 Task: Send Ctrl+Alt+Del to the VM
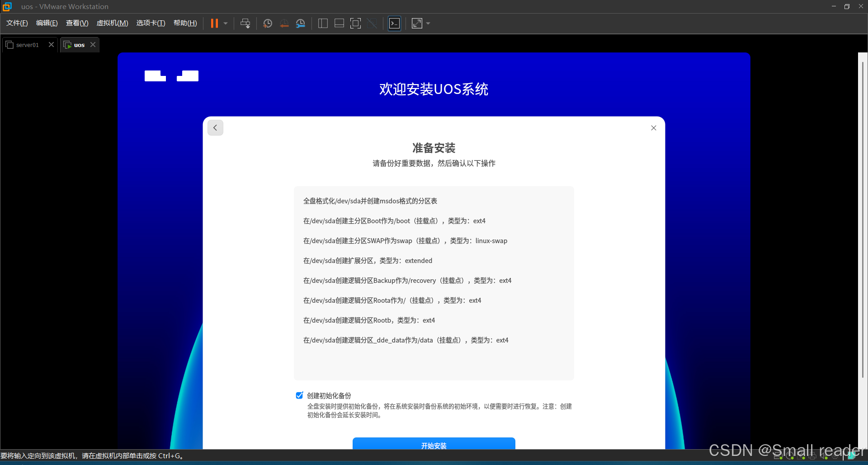245,23
